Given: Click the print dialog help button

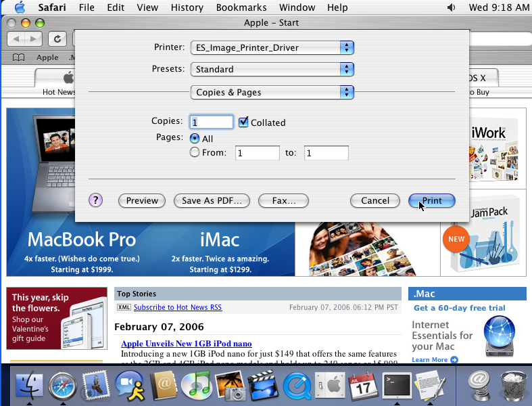Looking at the screenshot, I should click(96, 200).
